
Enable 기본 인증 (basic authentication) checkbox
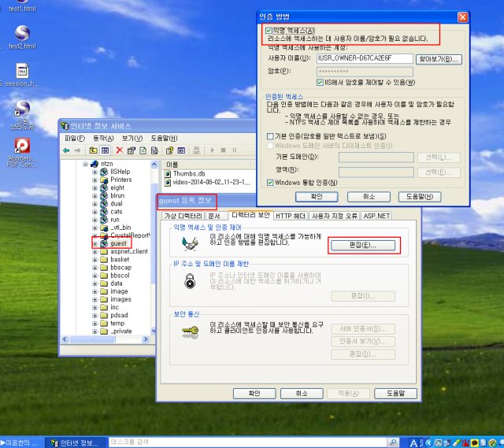(270, 136)
